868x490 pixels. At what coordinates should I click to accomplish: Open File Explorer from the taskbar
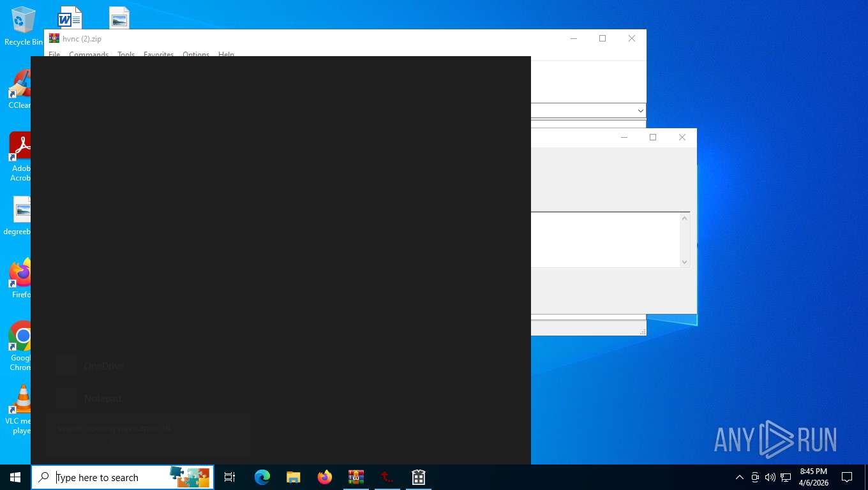(x=294, y=477)
